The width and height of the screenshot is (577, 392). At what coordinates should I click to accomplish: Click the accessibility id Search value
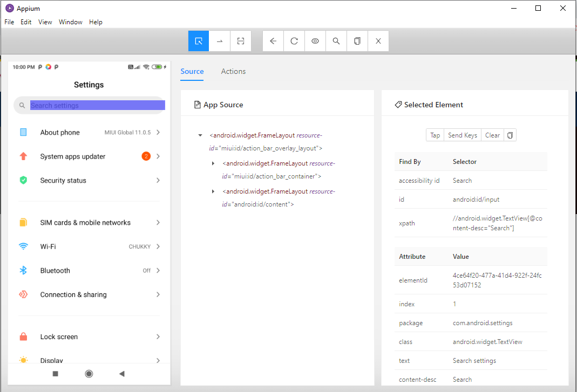pyautogui.click(x=462, y=181)
